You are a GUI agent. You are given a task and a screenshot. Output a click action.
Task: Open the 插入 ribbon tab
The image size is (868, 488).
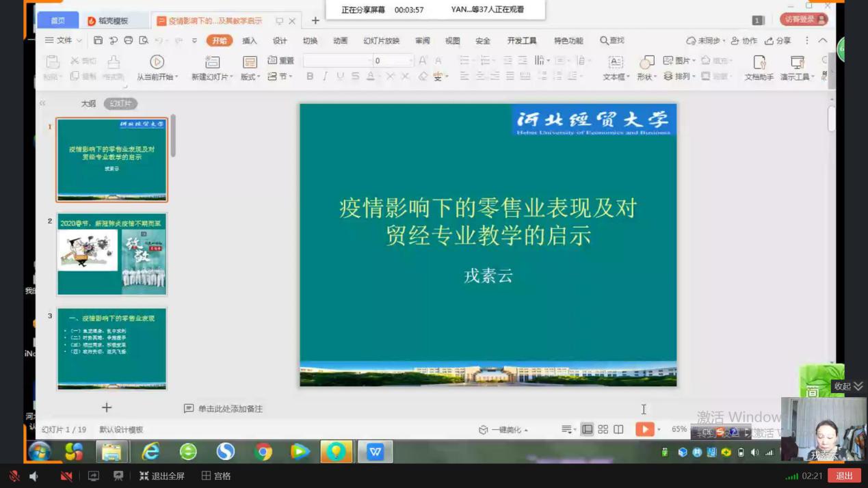click(x=250, y=41)
